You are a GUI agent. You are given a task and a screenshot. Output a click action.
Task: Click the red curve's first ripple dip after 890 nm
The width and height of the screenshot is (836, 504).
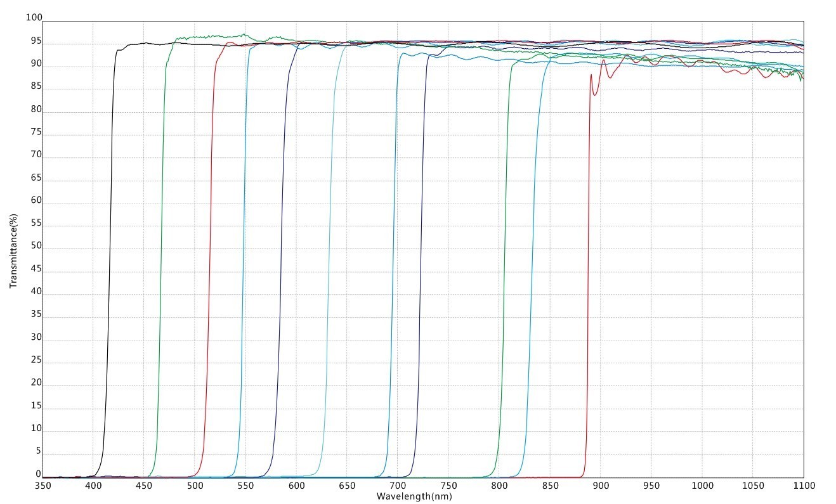[594, 94]
